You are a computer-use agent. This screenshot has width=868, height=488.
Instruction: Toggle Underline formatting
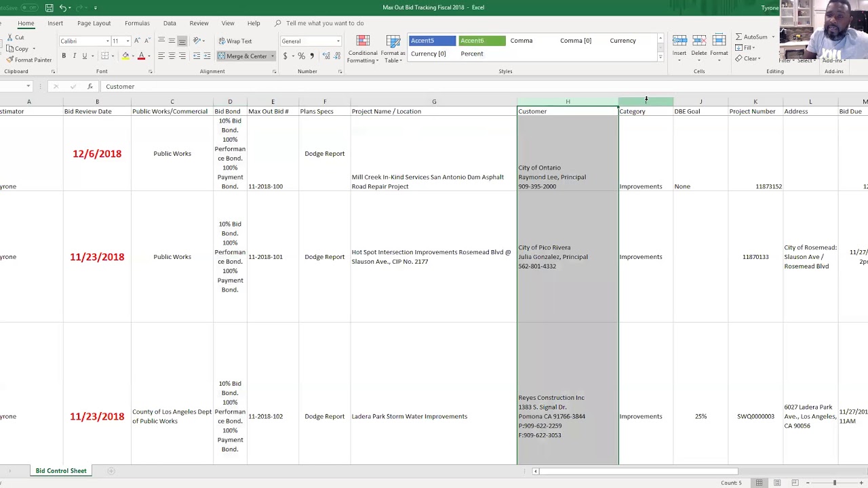[x=85, y=56]
